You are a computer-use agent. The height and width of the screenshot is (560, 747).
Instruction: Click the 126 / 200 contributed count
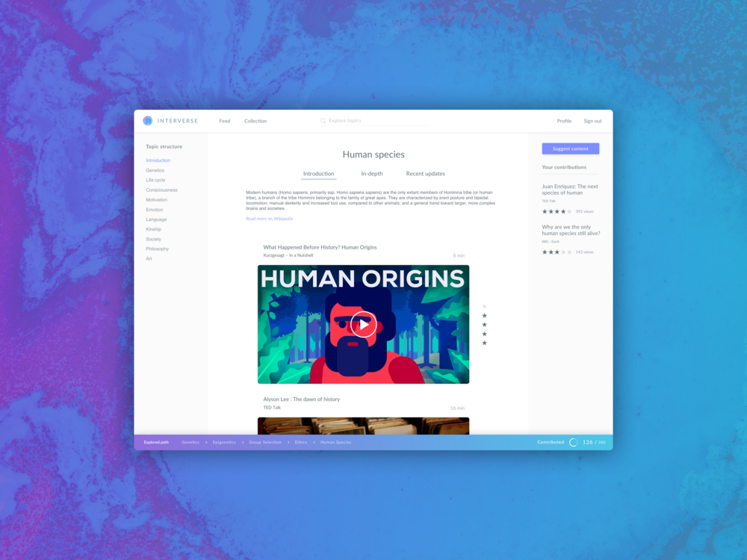(x=594, y=442)
